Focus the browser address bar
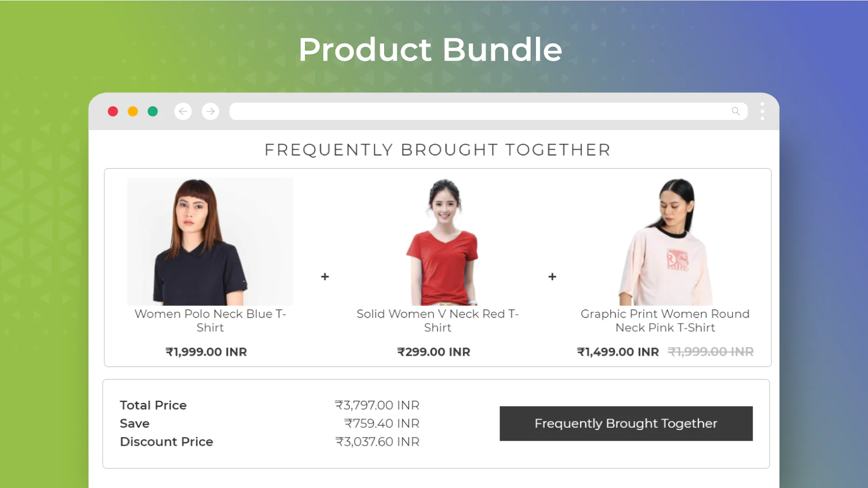This screenshot has height=488, width=868. pos(477,112)
